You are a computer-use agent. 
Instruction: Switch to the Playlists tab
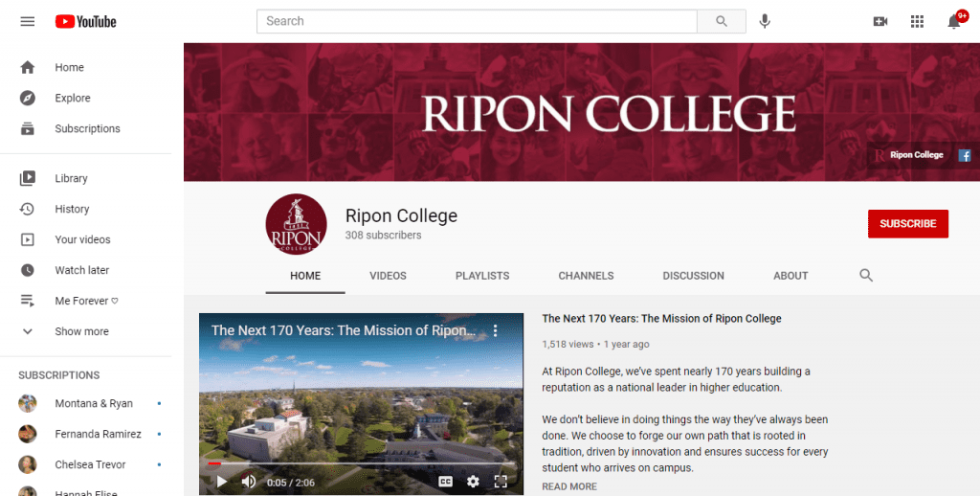(482, 276)
